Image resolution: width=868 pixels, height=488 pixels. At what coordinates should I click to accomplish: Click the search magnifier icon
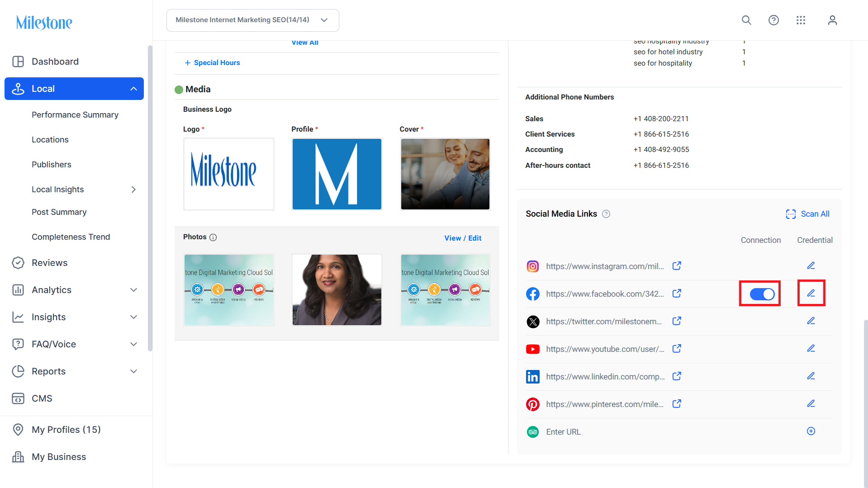tap(746, 20)
